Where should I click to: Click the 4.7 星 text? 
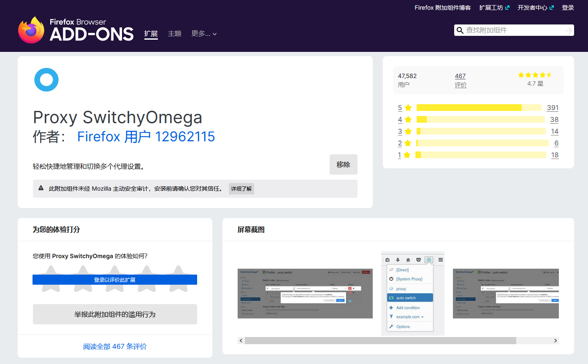point(535,84)
